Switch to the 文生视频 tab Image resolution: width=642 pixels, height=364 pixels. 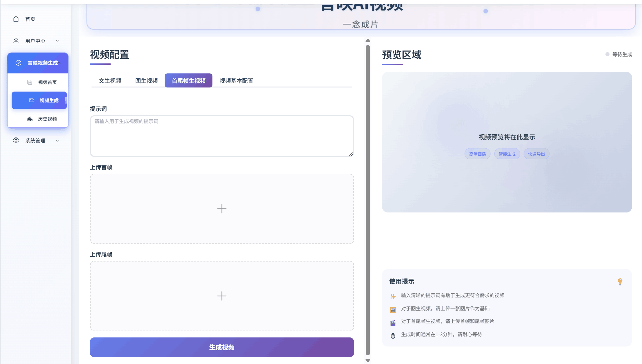(x=110, y=81)
